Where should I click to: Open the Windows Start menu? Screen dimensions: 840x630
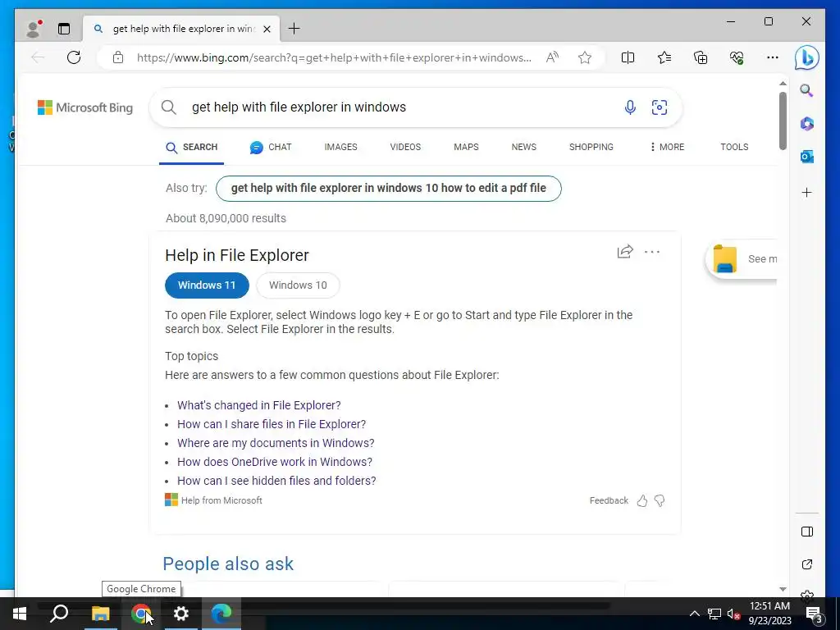(20, 614)
